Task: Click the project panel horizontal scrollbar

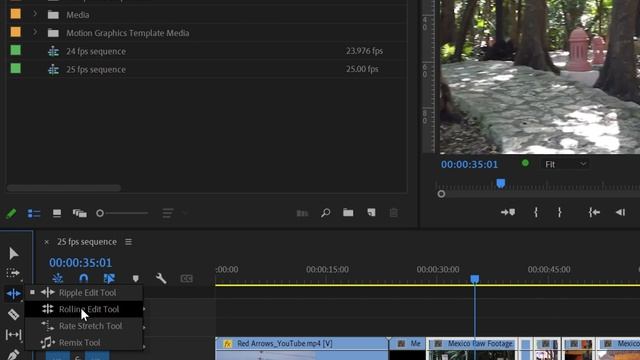Action: (x=64, y=188)
